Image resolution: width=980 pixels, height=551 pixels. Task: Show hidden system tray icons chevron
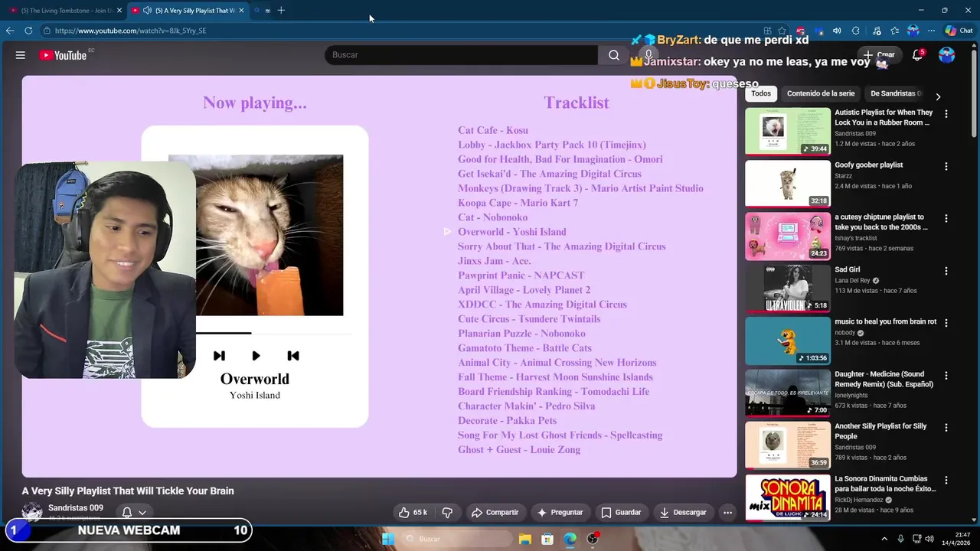884,539
